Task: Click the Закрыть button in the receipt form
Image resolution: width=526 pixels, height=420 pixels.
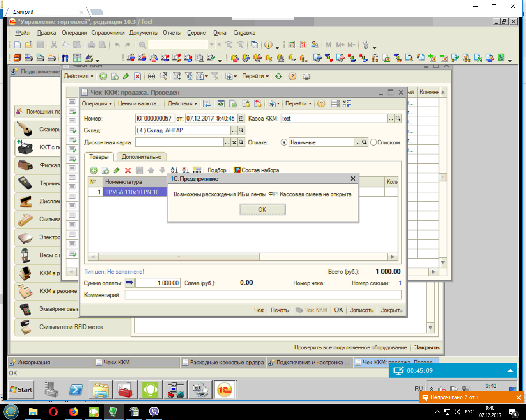Action: click(x=391, y=310)
